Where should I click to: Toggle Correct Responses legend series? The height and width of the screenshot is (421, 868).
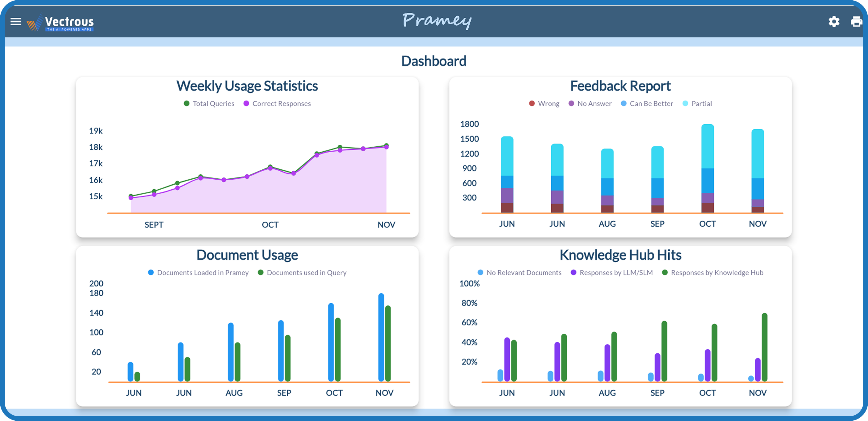coord(277,103)
